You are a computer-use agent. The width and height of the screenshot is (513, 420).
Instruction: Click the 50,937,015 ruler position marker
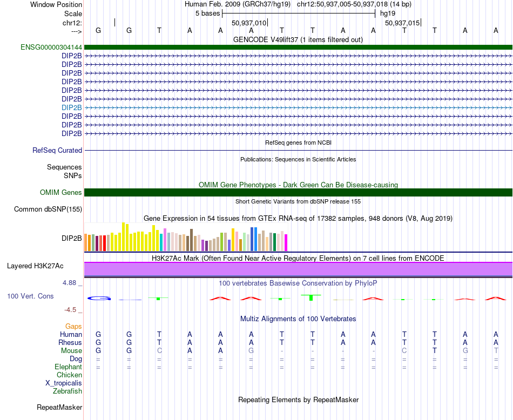(402, 23)
